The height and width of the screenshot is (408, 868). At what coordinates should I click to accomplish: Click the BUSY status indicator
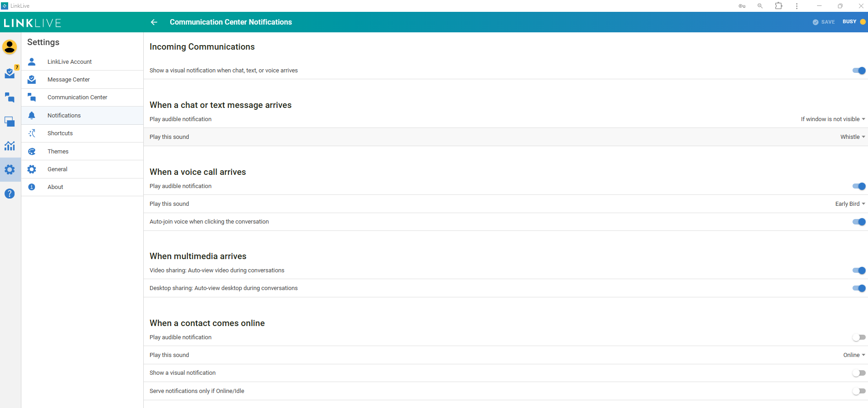pyautogui.click(x=853, y=22)
